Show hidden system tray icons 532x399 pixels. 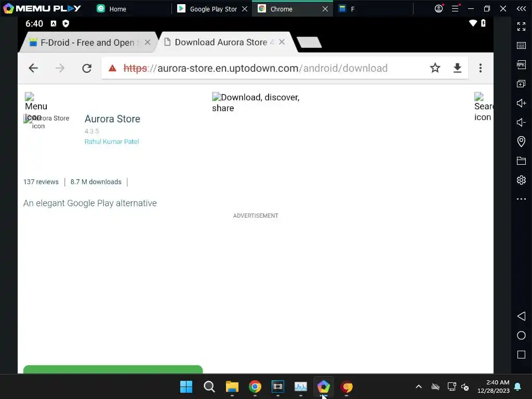(419, 387)
